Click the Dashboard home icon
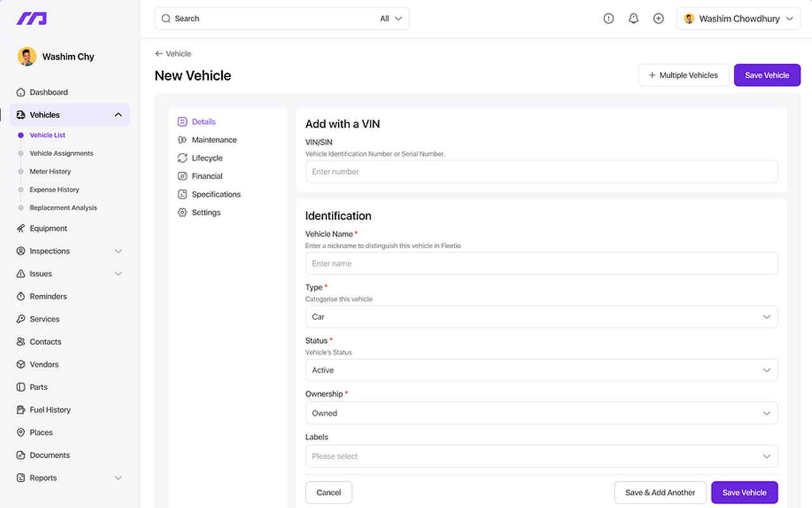Screen dimensions: 812x508 click(x=21, y=92)
